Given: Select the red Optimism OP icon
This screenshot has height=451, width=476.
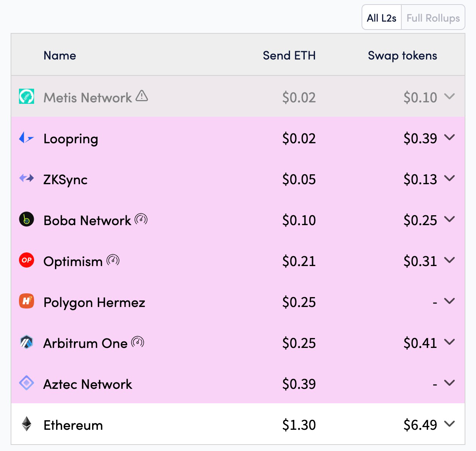Looking at the screenshot, I should [26, 261].
